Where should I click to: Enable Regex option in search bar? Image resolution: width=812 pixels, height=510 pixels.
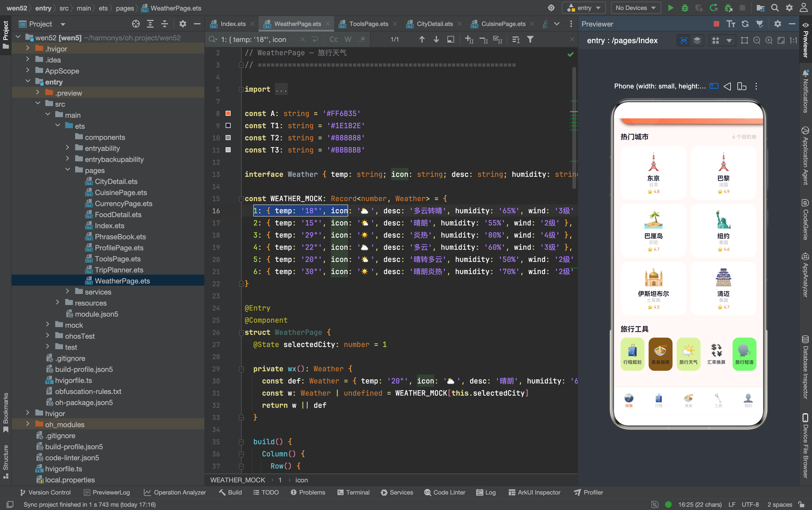tap(362, 40)
